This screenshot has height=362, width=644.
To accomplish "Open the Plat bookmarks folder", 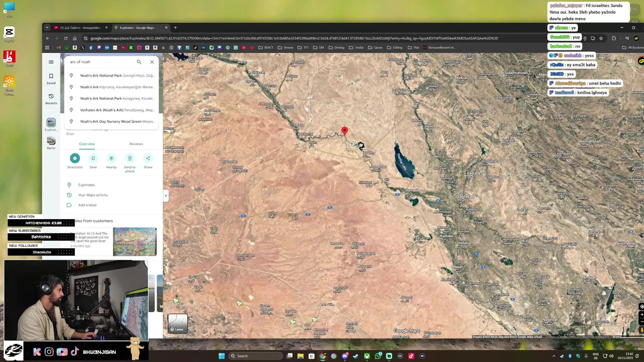I will [413, 48].
